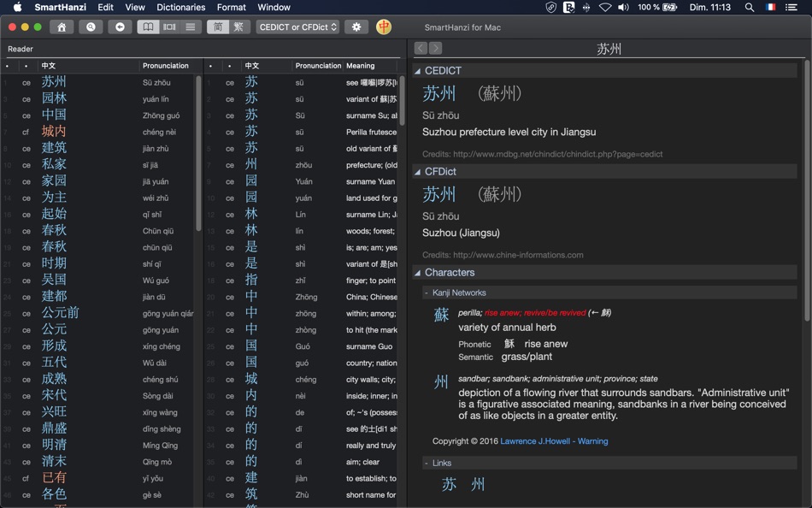
Task: Click the dictionary pane vertical scrollbar
Action: tap(807, 191)
